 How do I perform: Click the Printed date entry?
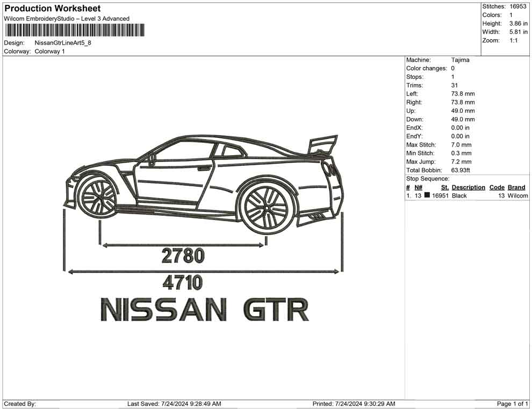click(355, 403)
